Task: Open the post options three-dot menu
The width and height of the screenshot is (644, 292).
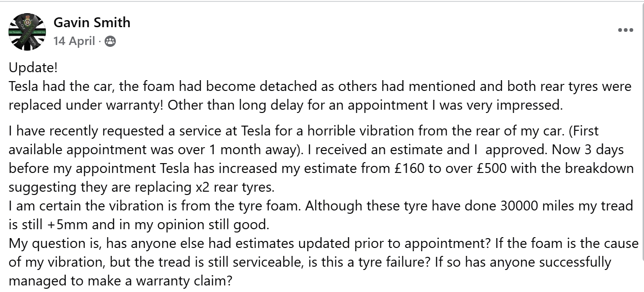Action: (x=625, y=30)
